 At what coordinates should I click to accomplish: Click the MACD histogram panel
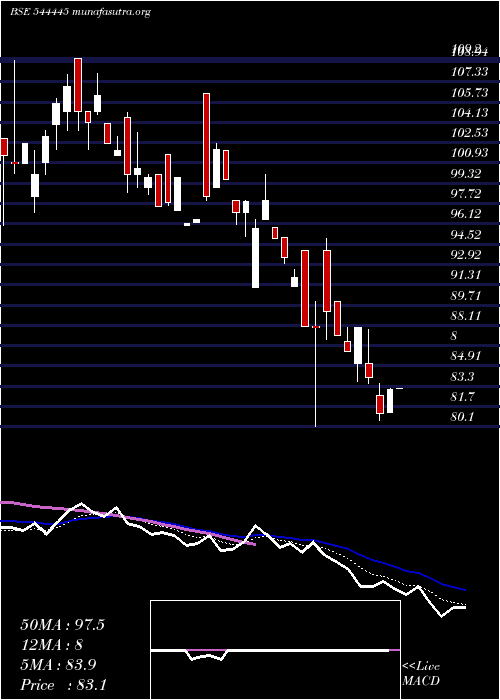pyautogui.click(x=275, y=650)
